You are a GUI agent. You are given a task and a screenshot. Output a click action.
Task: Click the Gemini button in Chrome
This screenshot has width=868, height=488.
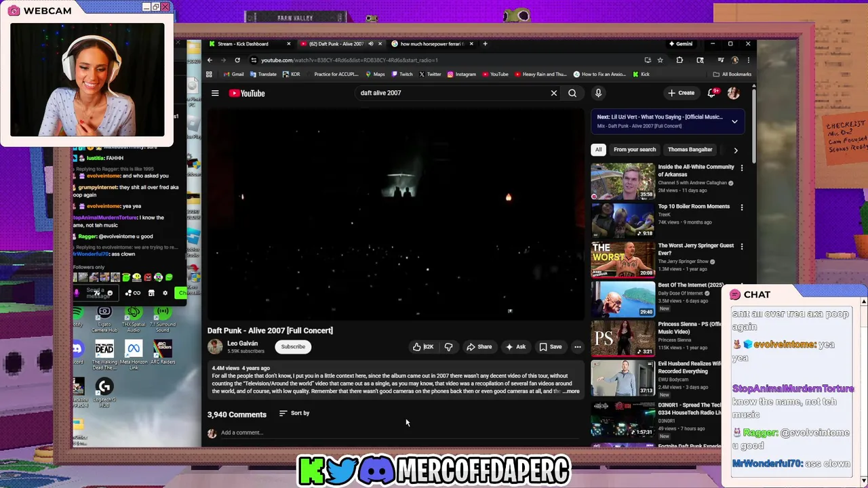click(680, 43)
